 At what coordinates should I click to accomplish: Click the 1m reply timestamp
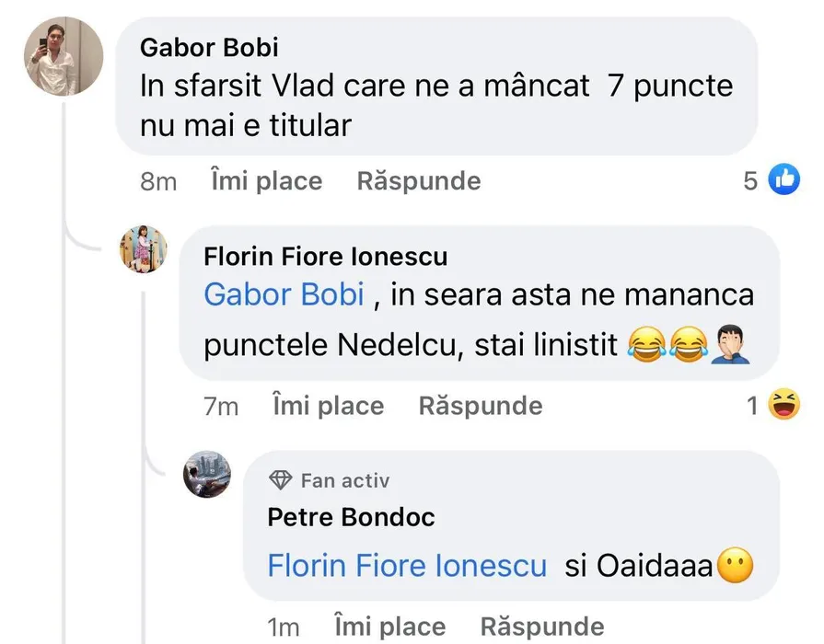(x=284, y=627)
